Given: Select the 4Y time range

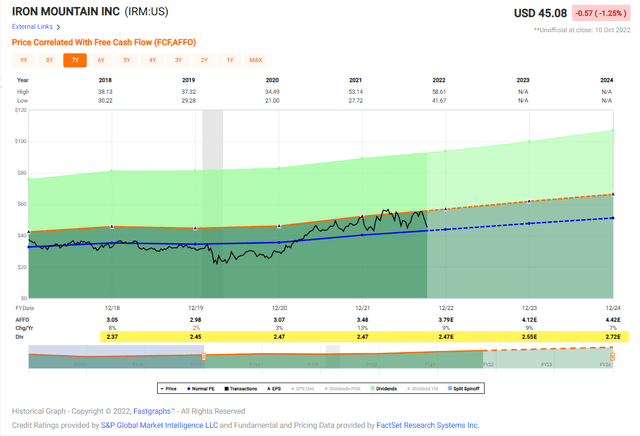Looking at the screenshot, I should click(x=153, y=60).
